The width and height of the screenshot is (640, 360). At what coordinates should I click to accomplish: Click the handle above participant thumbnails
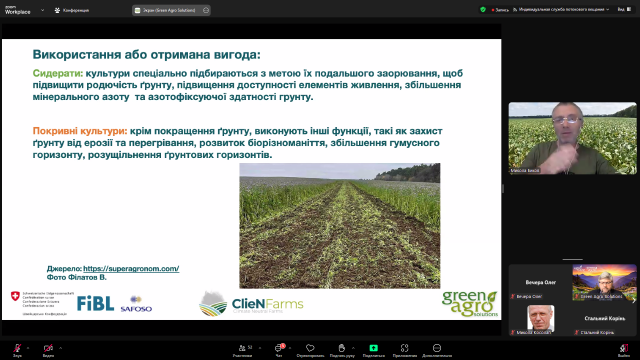point(573,259)
